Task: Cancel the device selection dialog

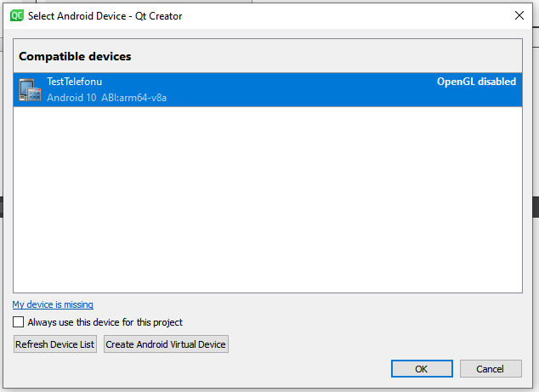Action: 491,369
